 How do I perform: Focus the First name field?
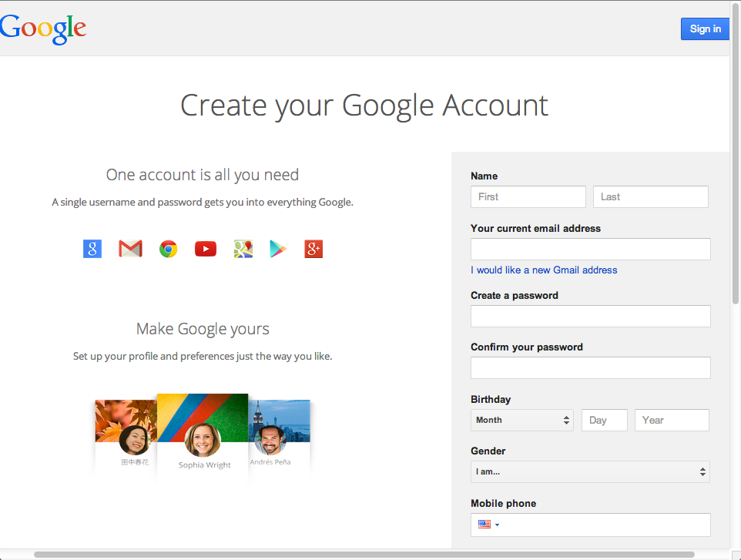pos(528,196)
